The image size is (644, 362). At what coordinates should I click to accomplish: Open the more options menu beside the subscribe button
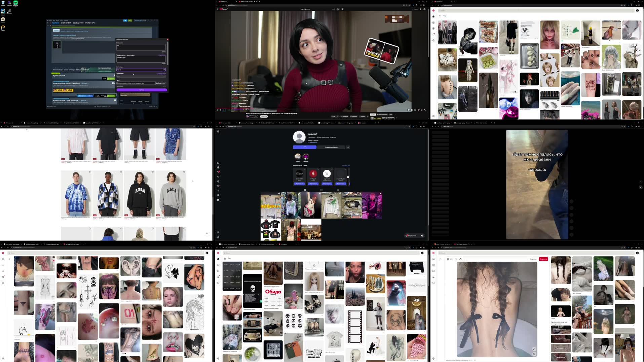click(368, 116)
